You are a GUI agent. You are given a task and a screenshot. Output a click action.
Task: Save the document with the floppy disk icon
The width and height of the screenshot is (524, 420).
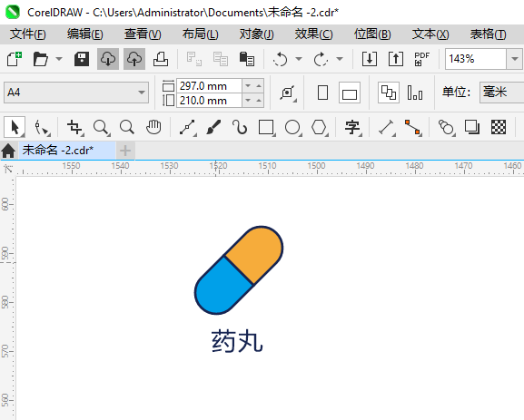coord(81,59)
